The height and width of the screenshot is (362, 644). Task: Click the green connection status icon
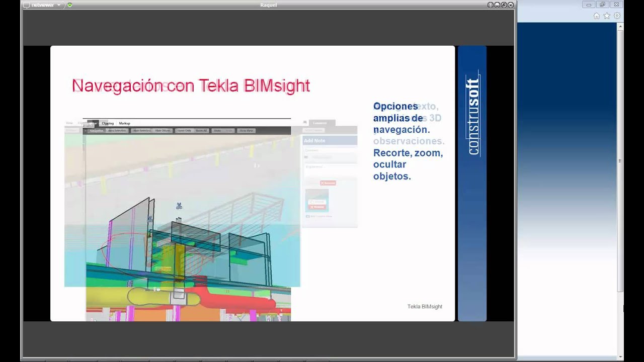click(x=69, y=5)
